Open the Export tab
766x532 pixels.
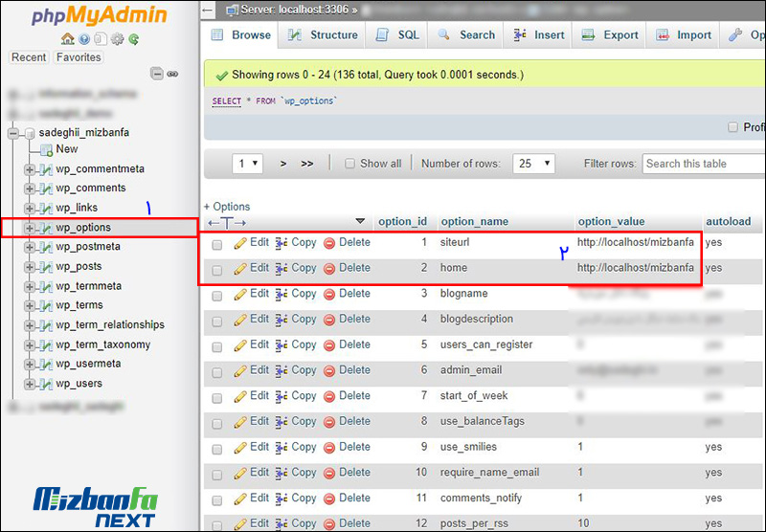point(610,35)
